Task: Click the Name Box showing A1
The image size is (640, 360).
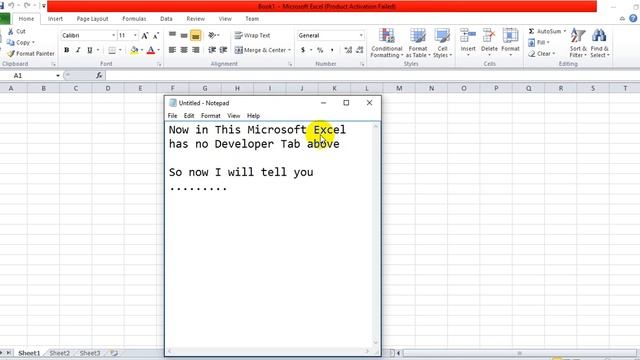Action: [x=27, y=76]
